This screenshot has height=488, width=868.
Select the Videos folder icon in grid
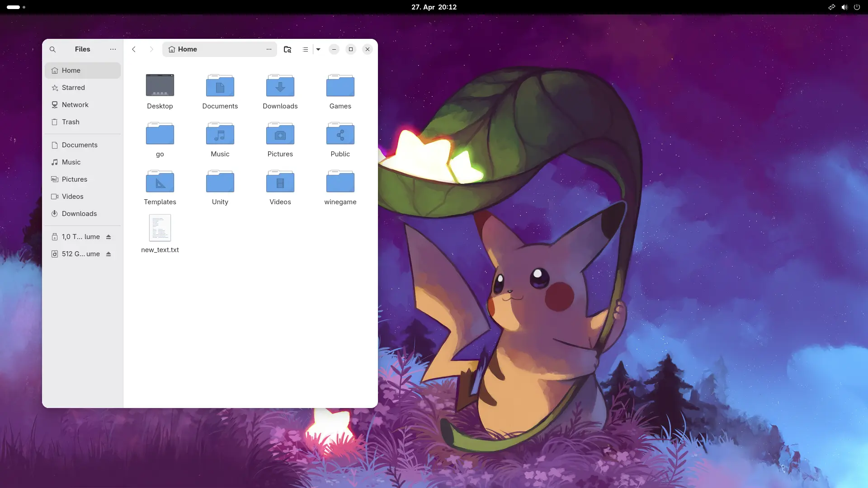click(x=280, y=181)
